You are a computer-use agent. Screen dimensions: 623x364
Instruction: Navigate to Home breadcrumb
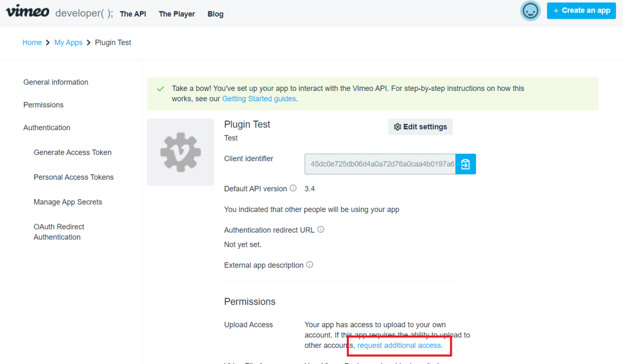point(32,43)
